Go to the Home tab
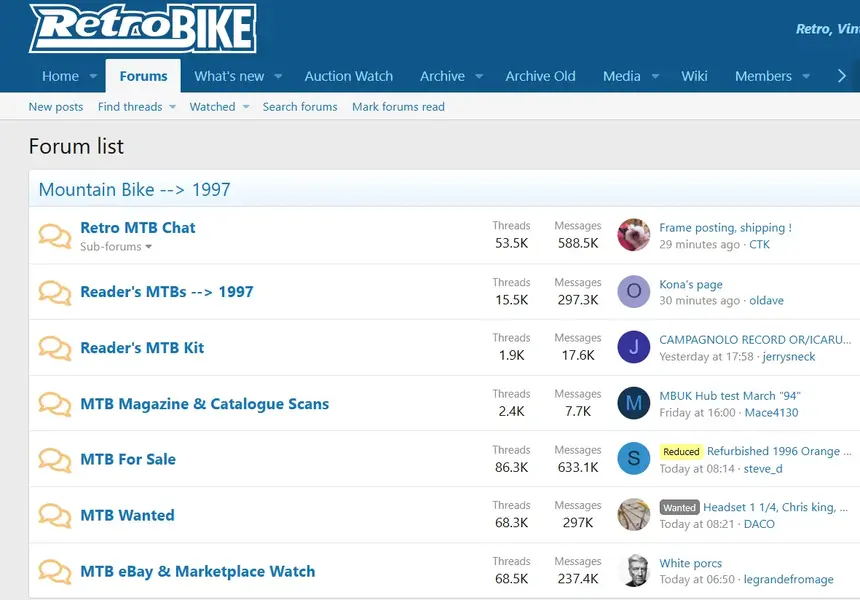 [60, 76]
